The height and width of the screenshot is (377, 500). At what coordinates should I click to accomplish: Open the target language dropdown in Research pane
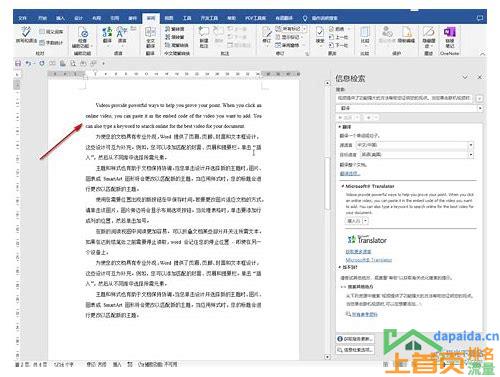(x=471, y=155)
